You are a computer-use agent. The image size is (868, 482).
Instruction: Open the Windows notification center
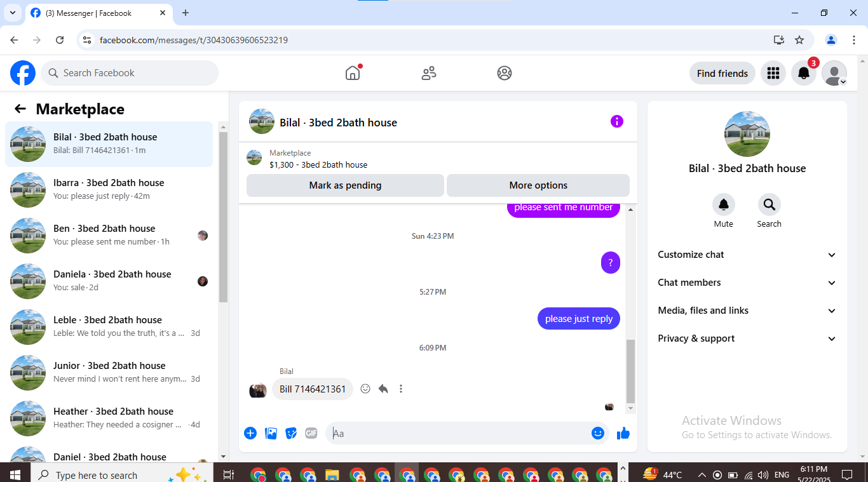click(x=847, y=475)
